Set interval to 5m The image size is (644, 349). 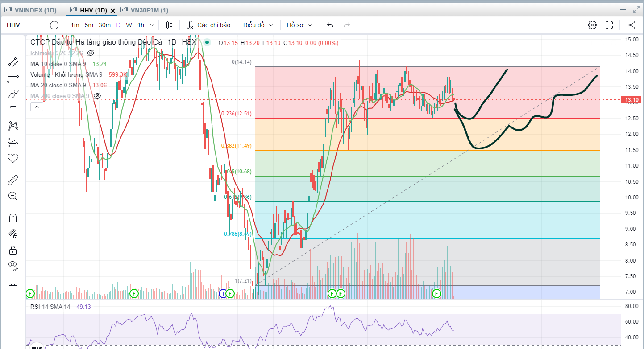click(x=89, y=25)
